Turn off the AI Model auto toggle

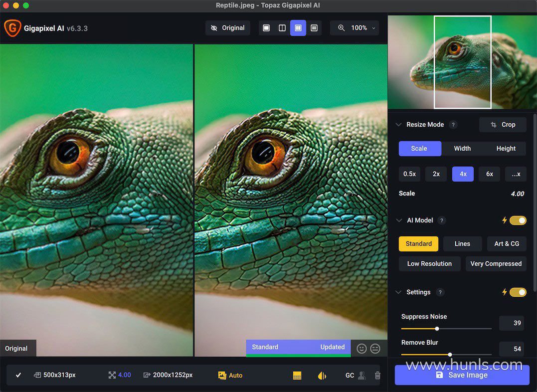point(518,220)
